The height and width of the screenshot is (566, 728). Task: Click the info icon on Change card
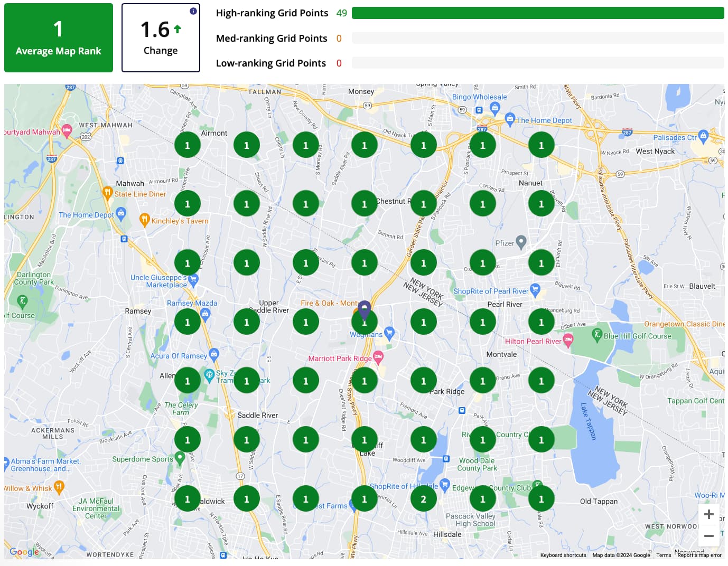[x=193, y=11]
